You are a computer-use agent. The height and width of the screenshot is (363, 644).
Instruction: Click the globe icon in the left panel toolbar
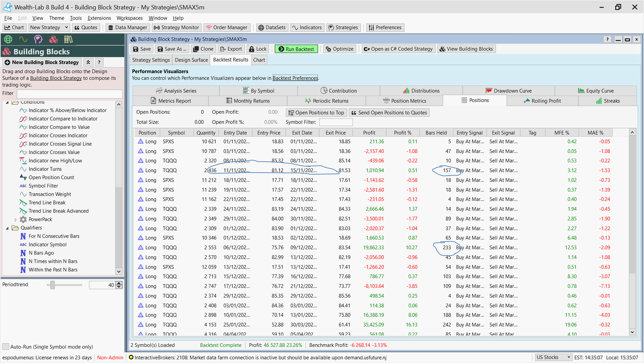click(8, 39)
